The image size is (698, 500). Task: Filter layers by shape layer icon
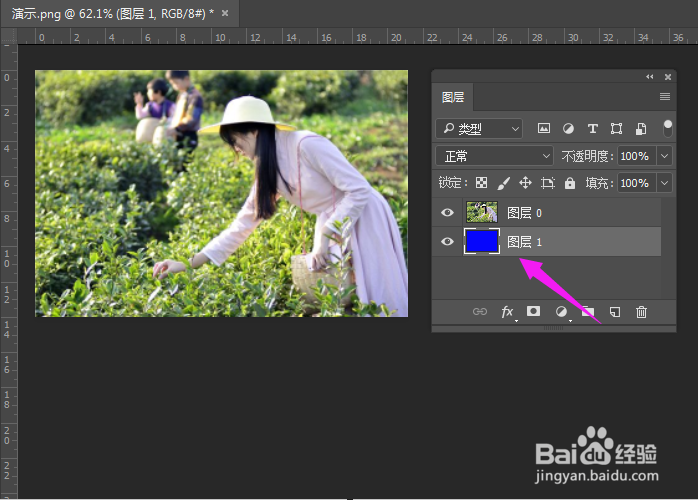click(x=617, y=129)
